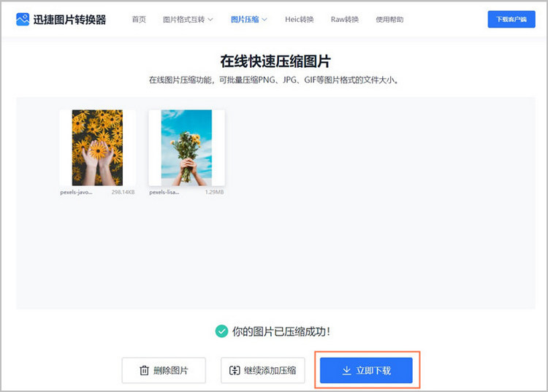Image resolution: width=548 pixels, height=392 pixels.
Task: Open 使用帮助 help page
Action: point(389,20)
